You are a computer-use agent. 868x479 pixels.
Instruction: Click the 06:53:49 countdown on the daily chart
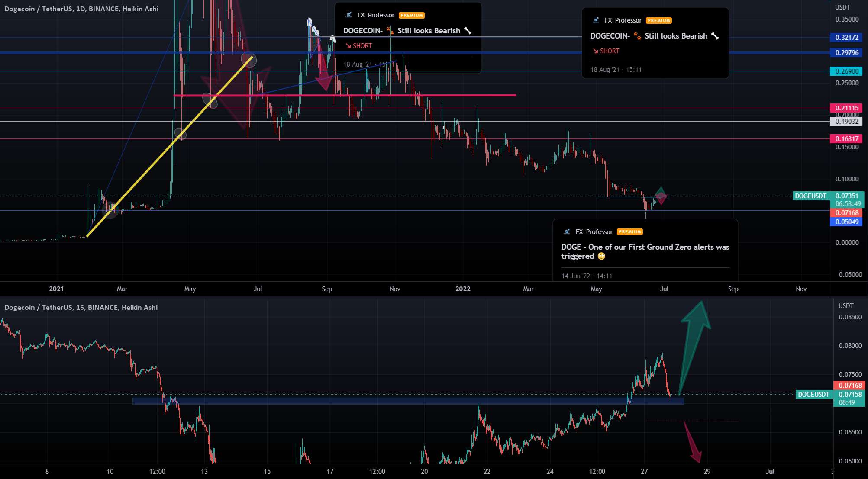(x=848, y=204)
